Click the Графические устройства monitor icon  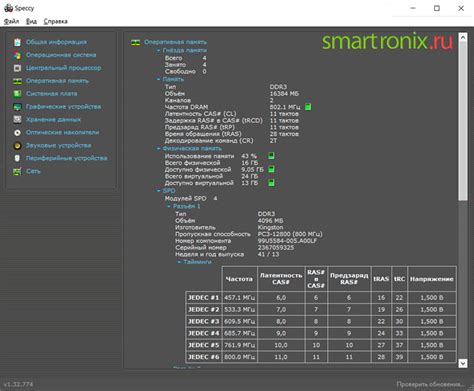(x=17, y=107)
